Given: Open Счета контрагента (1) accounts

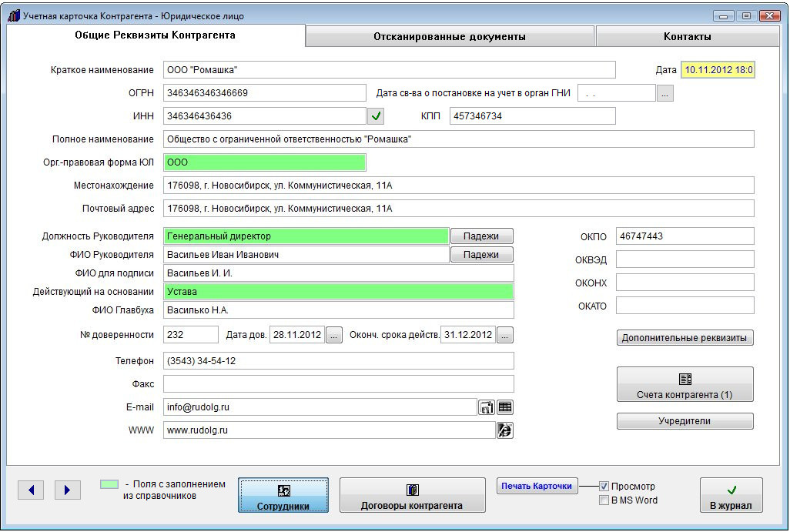Looking at the screenshot, I should [x=685, y=384].
